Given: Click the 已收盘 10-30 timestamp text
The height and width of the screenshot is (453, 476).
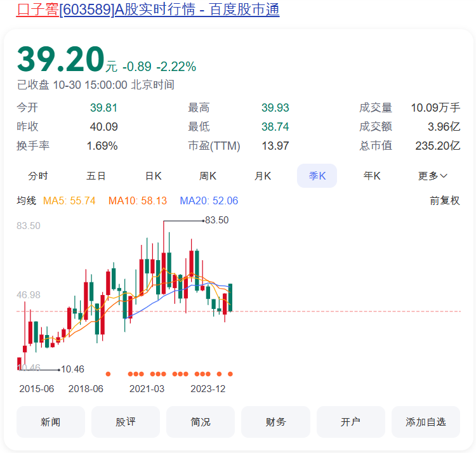Looking at the screenshot, I should click(96, 84).
